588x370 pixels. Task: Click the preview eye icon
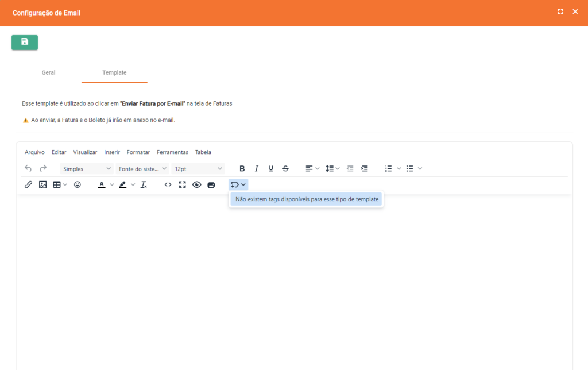tap(196, 184)
